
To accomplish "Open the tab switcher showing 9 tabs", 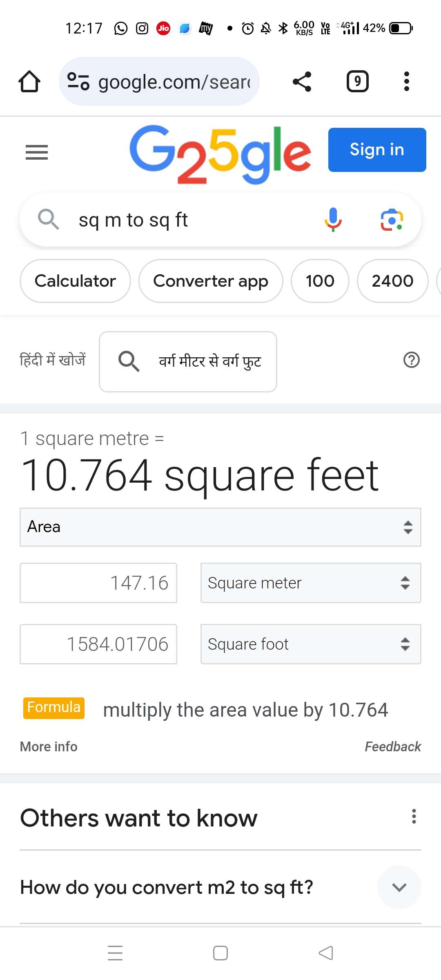I will pos(358,81).
